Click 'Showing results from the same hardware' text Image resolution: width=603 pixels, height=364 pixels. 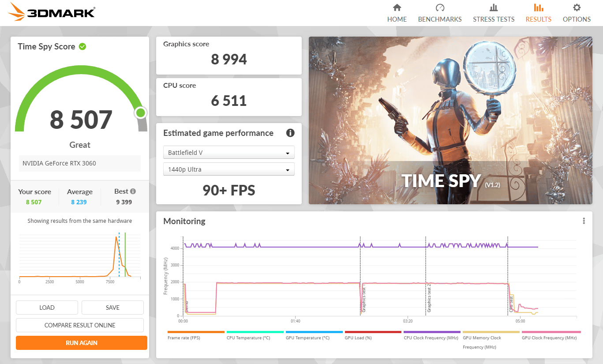coord(80,221)
